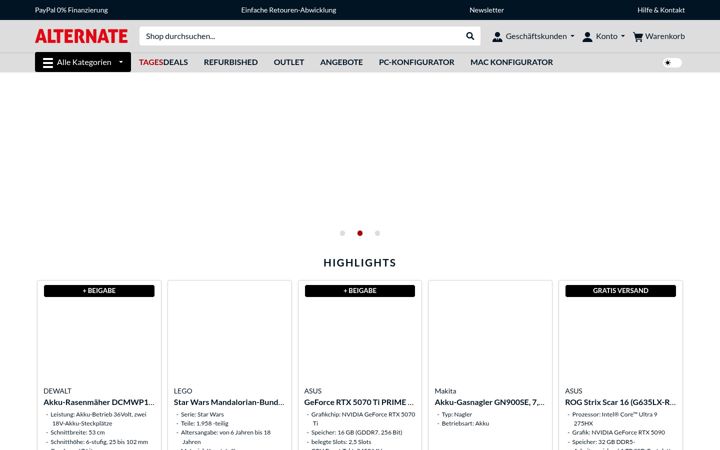The height and width of the screenshot is (450, 720).
Task: Open the REFURBISHED menu item
Action: pos(231,62)
